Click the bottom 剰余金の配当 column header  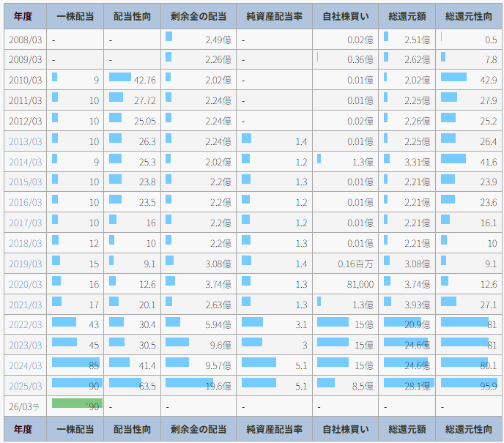(199, 429)
